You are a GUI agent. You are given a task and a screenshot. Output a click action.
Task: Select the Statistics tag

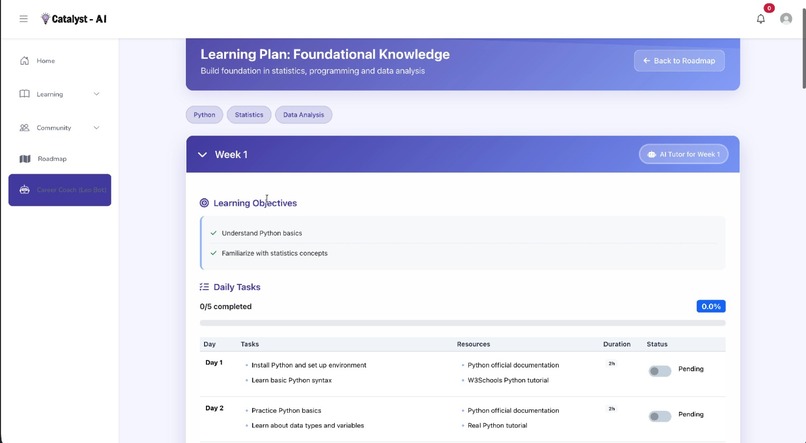tap(249, 115)
